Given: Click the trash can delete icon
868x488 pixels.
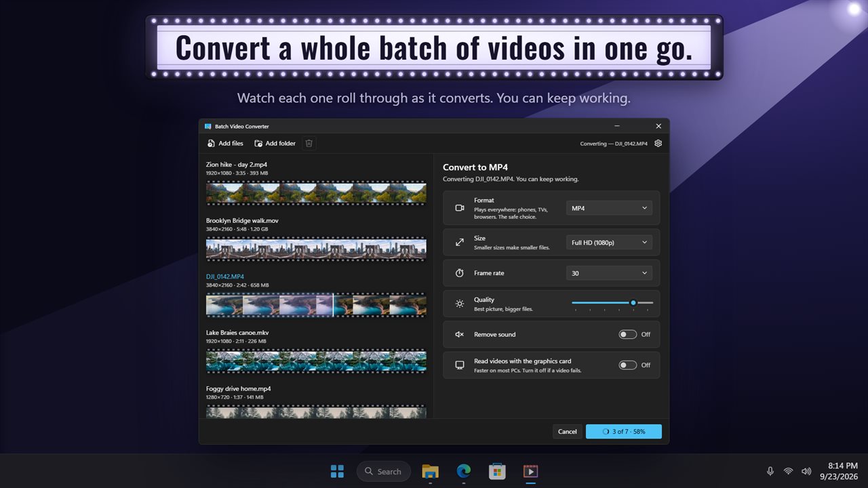Looking at the screenshot, I should 309,144.
